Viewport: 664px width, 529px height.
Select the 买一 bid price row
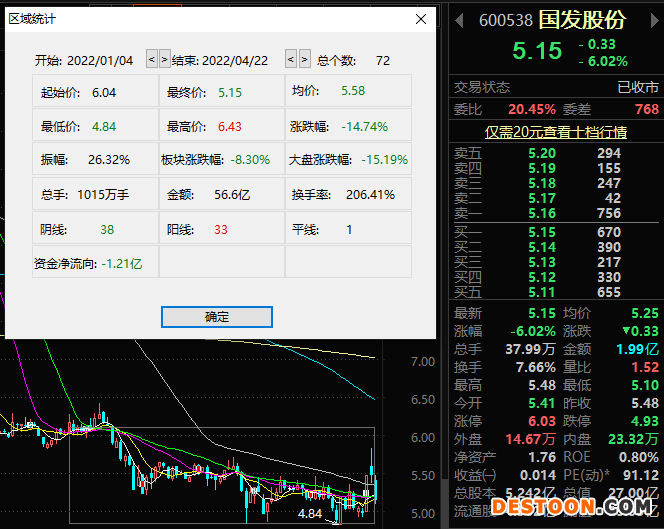pyautogui.click(x=555, y=232)
